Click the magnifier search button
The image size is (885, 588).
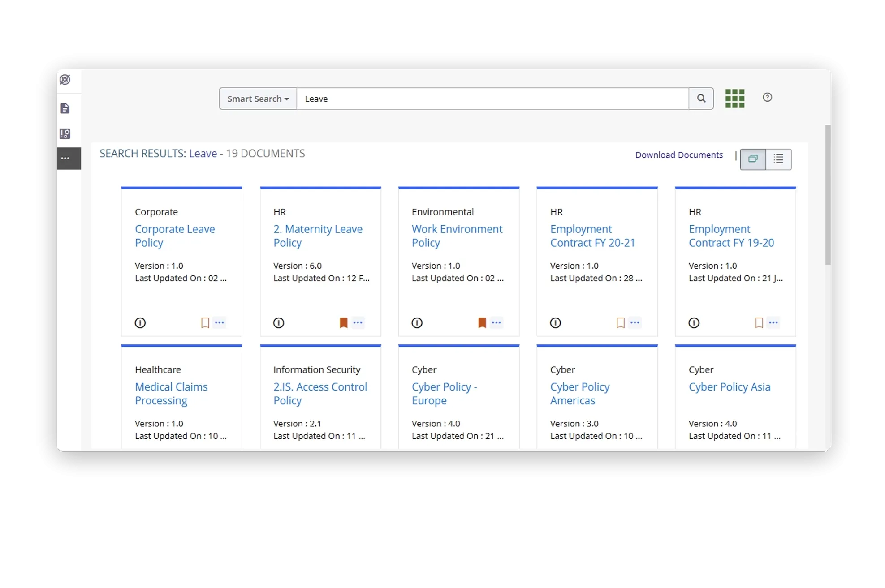(x=701, y=99)
